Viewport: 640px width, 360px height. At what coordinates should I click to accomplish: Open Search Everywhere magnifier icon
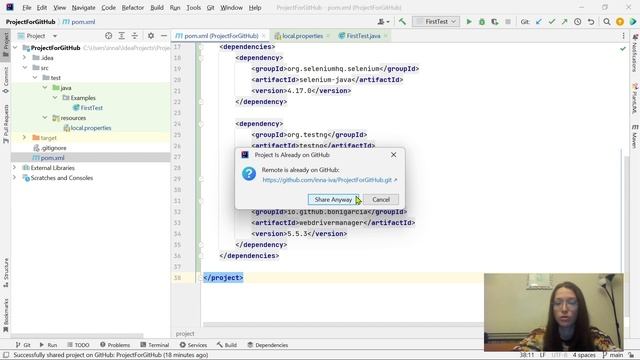607,22
